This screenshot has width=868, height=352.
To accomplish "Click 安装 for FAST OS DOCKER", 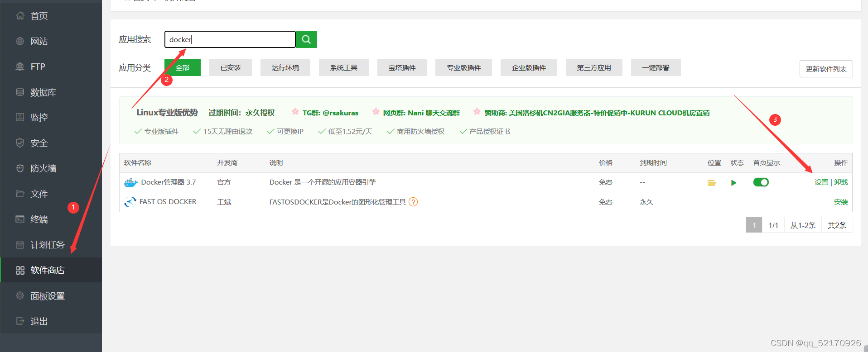I will (x=841, y=202).
